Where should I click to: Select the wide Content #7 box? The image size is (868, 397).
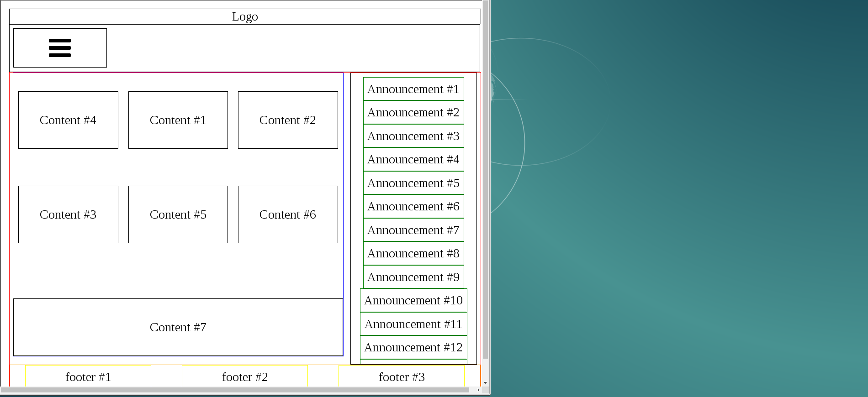178,327
